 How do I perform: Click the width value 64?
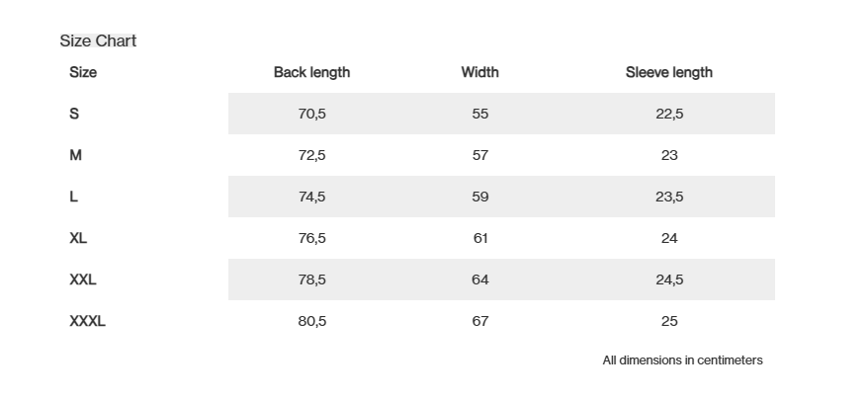point(479,279)
